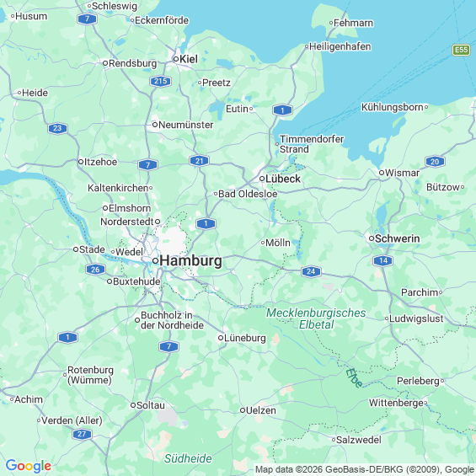Select the route 14 shield below Schwerin
Viewport: 476px width, 476px height.
tap(382, 260)
